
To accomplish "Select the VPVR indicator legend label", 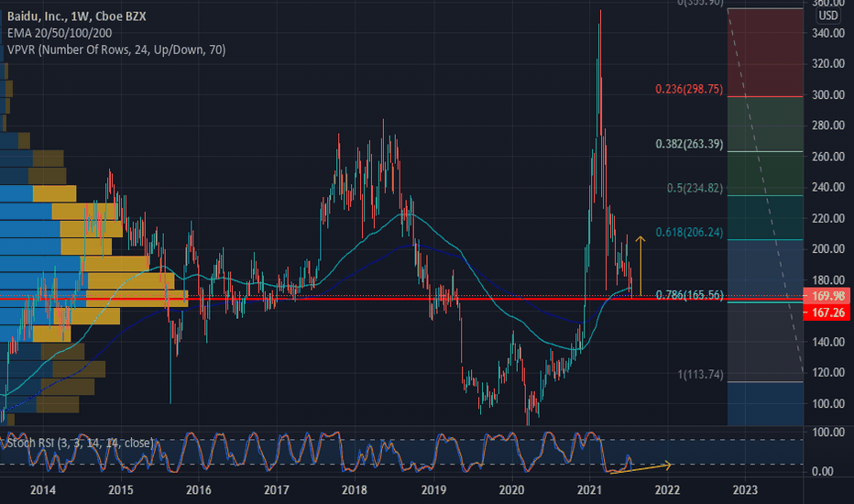I will coord(116,50).
